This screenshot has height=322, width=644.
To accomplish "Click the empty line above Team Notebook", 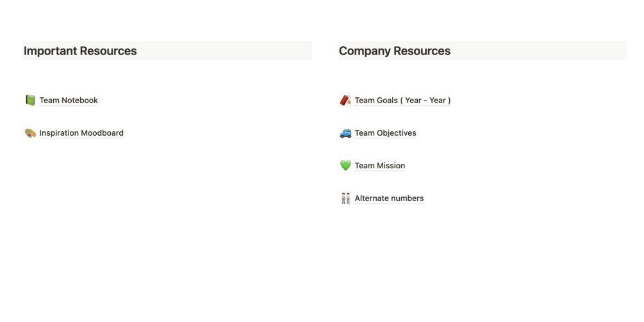I will pyautogui.click(x=167, y=76).
